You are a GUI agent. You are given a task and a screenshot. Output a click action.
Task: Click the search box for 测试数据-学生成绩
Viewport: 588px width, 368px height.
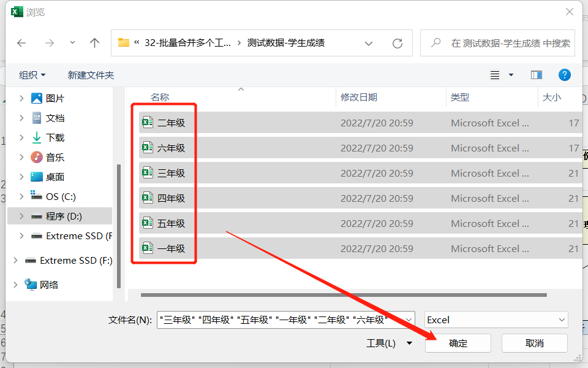(x=497, y=43)
